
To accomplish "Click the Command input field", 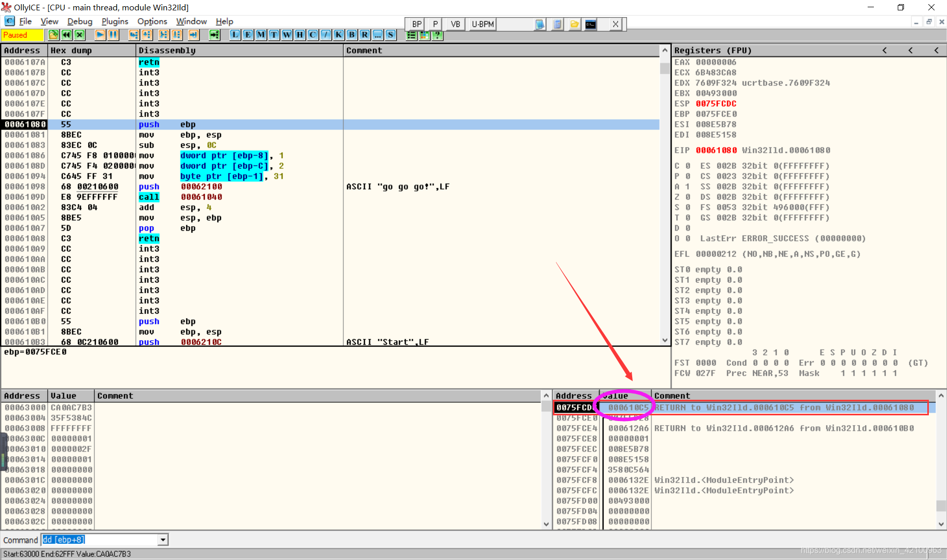I will 100,540.
